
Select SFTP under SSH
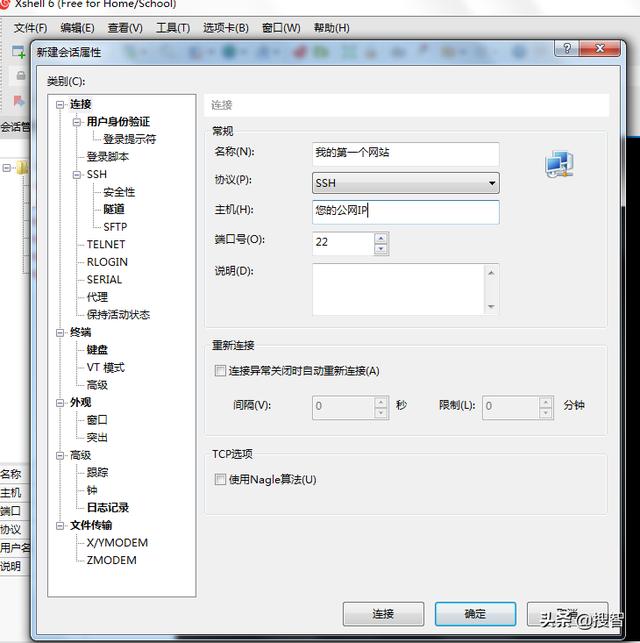pos(115,227)
